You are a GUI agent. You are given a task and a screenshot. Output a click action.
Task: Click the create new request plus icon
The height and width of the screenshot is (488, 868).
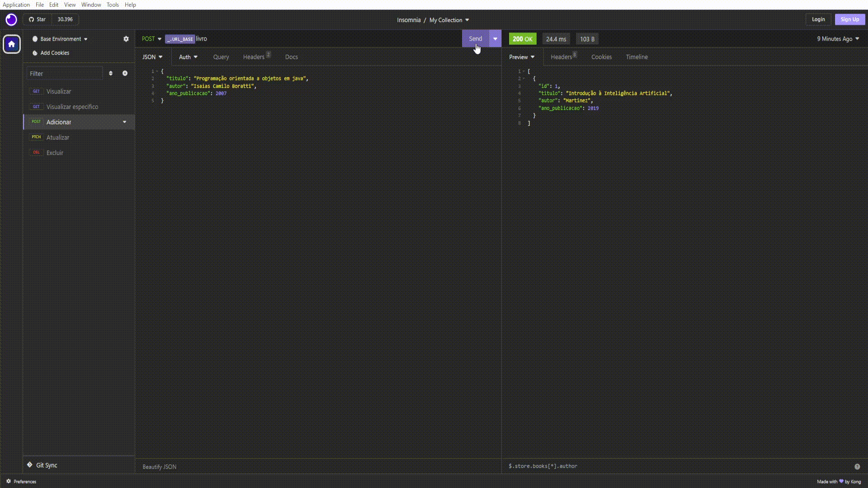125,73
